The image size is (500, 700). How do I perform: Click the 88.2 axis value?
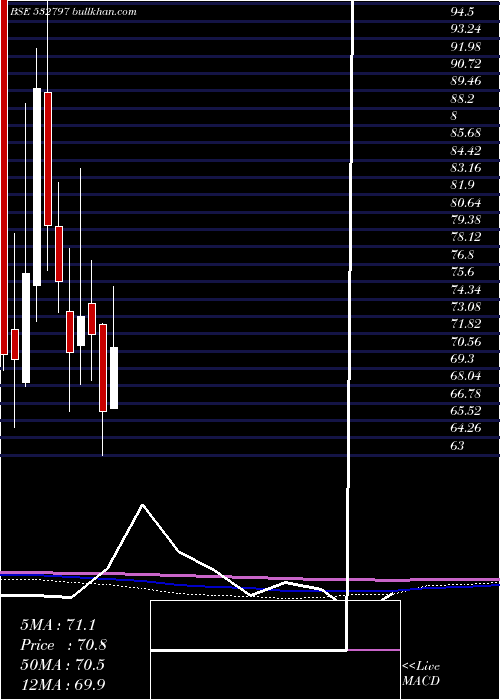(462, 99)
